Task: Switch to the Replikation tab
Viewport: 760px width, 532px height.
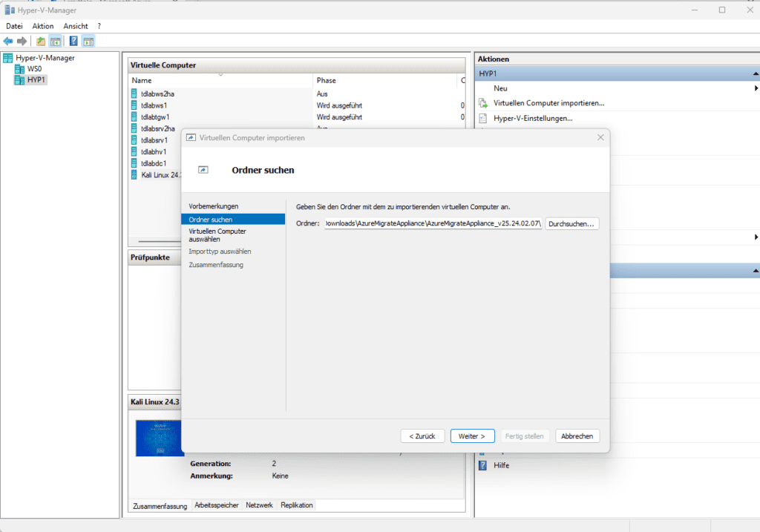Action: (x=297, y=505)
